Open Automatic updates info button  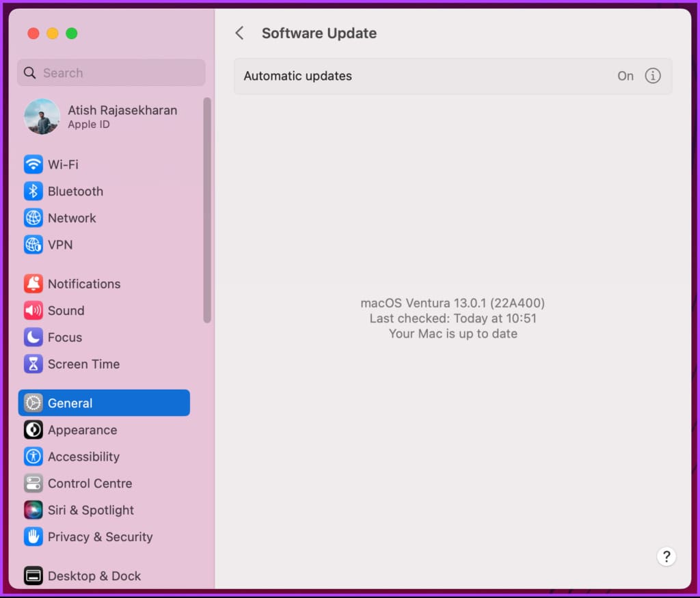[x=653, y=76]
